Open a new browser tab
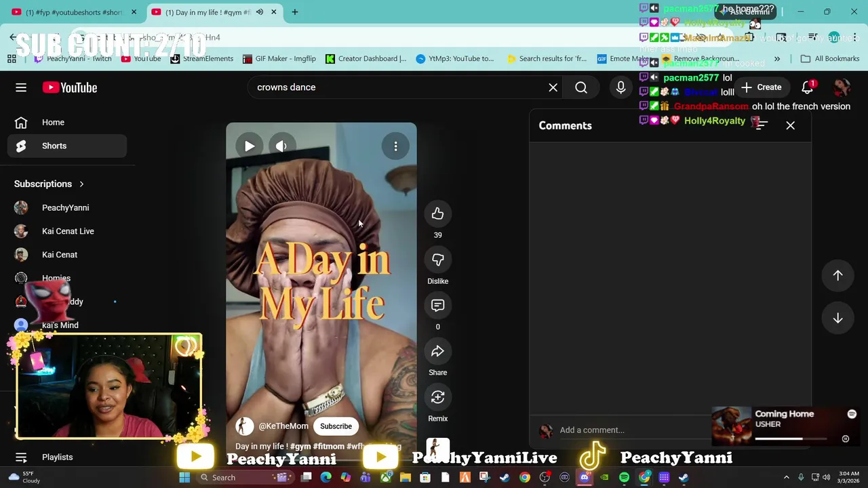This screenshot has width=868, height=488. click(295, 12)
